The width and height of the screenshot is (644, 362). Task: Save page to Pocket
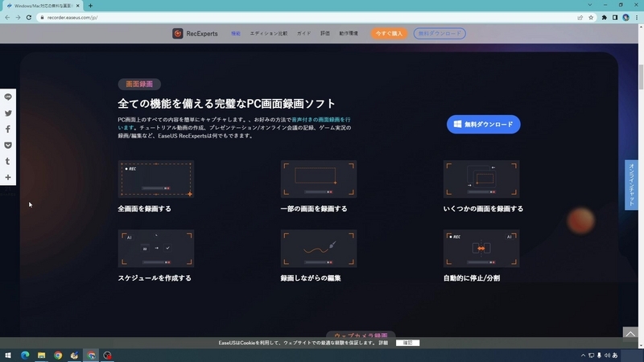[8, 146]
